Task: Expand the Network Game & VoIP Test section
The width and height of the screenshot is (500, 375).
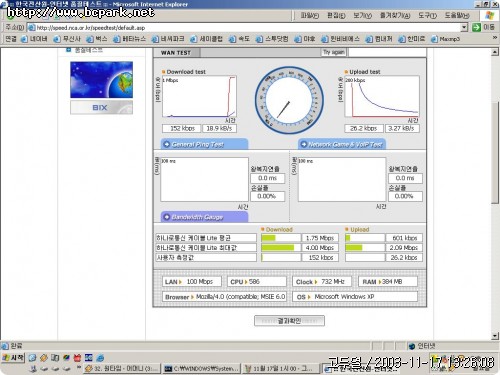Action: (x=342, y=144)
